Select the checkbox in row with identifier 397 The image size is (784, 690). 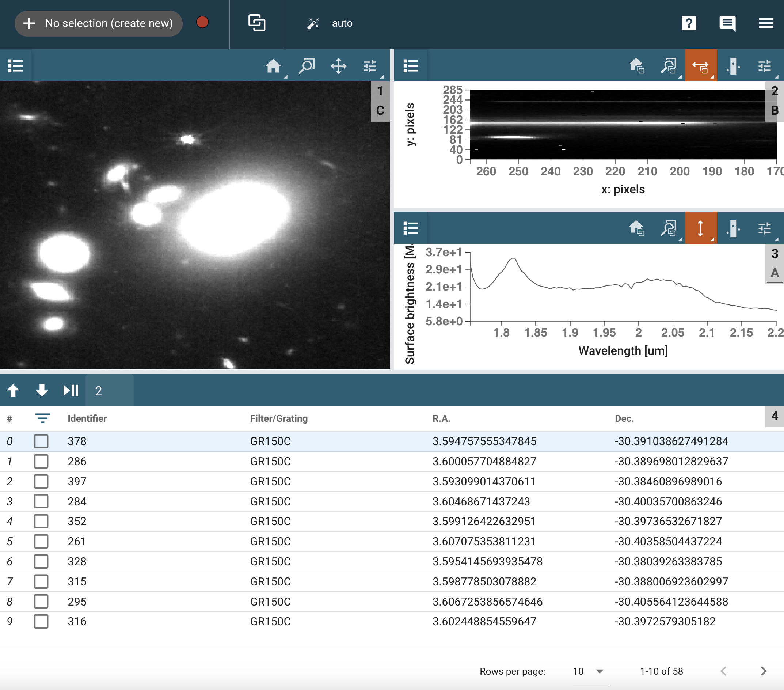point(41,481)
